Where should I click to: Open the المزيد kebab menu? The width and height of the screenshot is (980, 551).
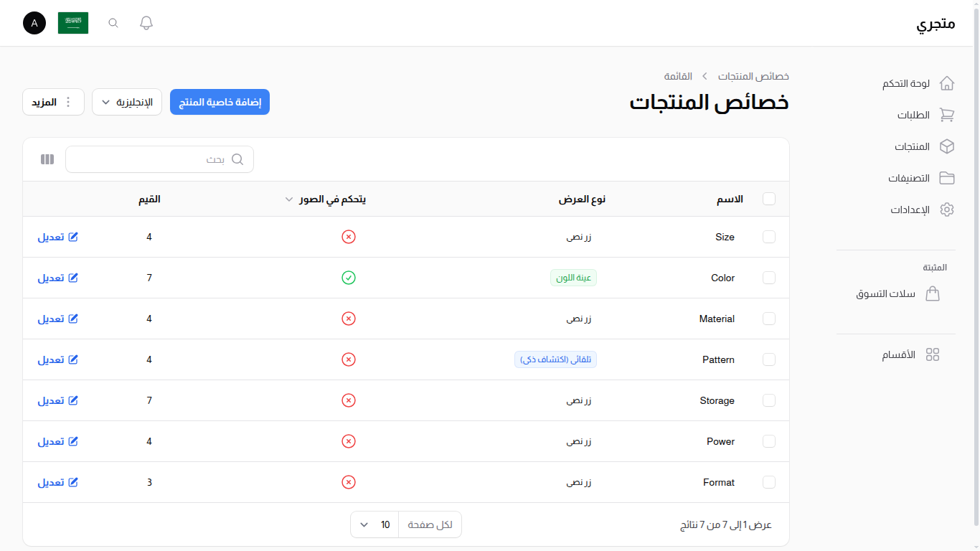pos(53,101)
